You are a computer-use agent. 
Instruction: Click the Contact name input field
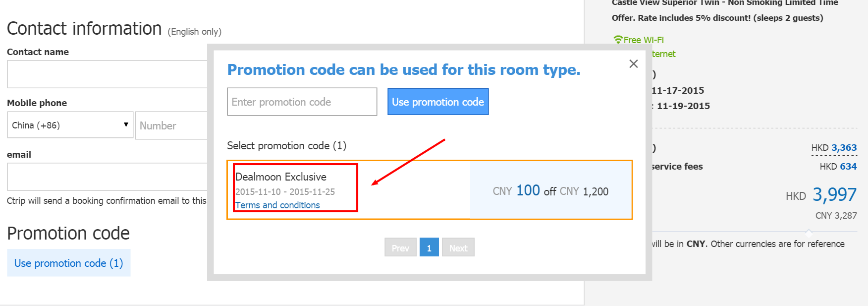[108, 74]
